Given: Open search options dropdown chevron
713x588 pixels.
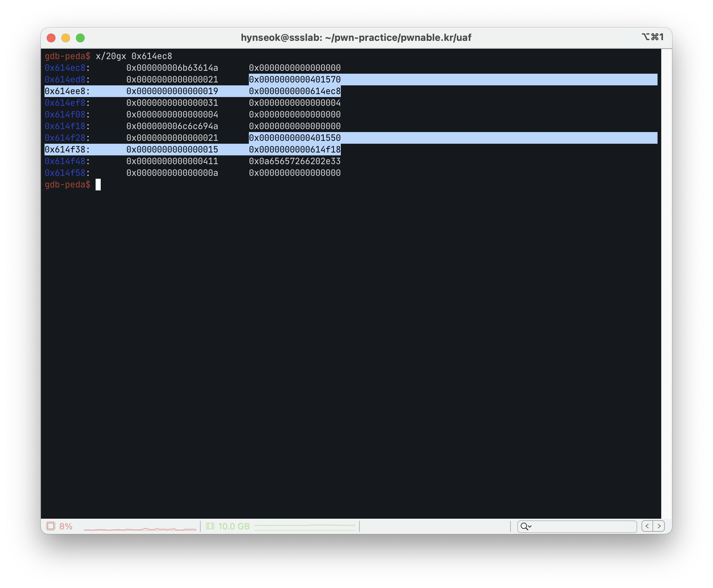Looking at the screenshot, I should pos(530,526).
